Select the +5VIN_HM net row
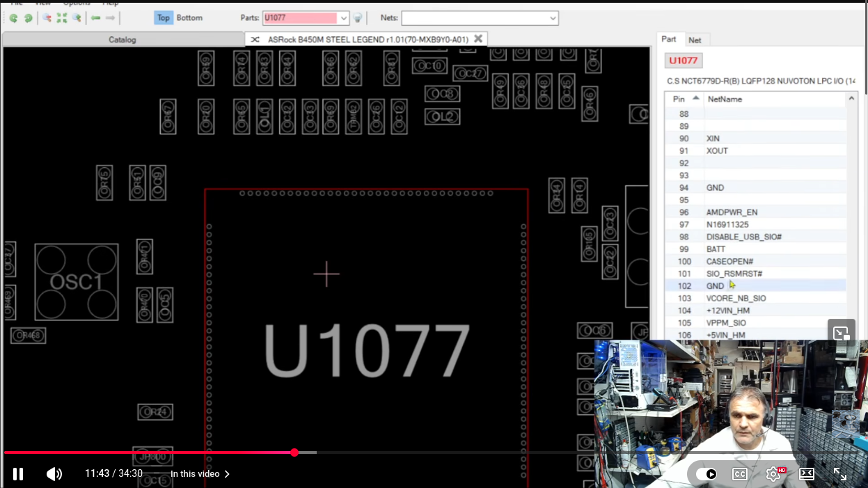The height and width of the screenshot is (488, 868). point(755,335)
